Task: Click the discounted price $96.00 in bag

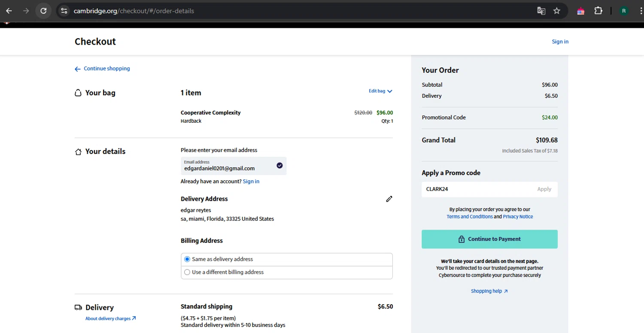Action: click(385, 113)
